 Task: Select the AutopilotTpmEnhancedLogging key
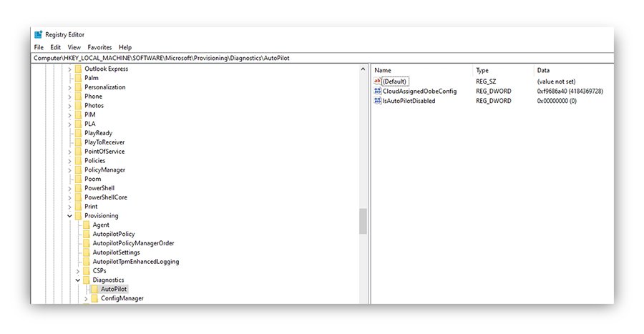click(x=135, y=261)
